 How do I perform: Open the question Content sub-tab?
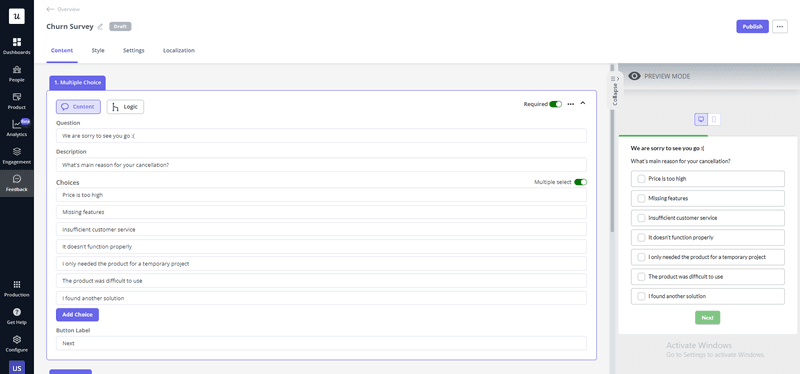click(78, 107)
